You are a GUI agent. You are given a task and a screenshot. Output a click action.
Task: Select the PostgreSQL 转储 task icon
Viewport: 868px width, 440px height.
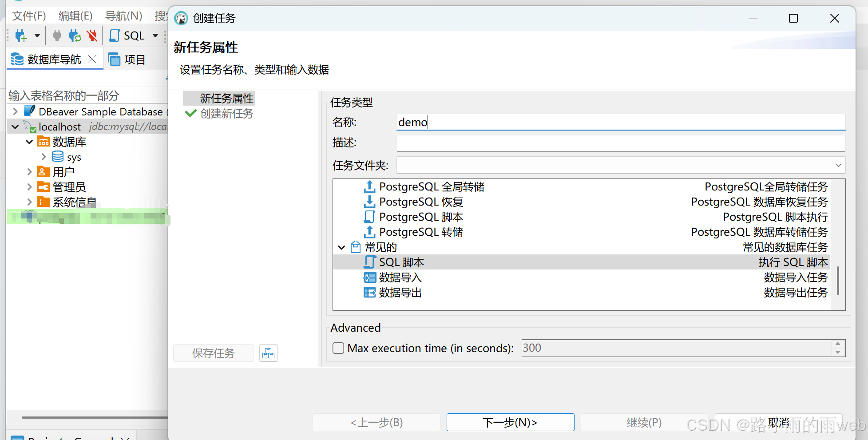coord(369,232)
